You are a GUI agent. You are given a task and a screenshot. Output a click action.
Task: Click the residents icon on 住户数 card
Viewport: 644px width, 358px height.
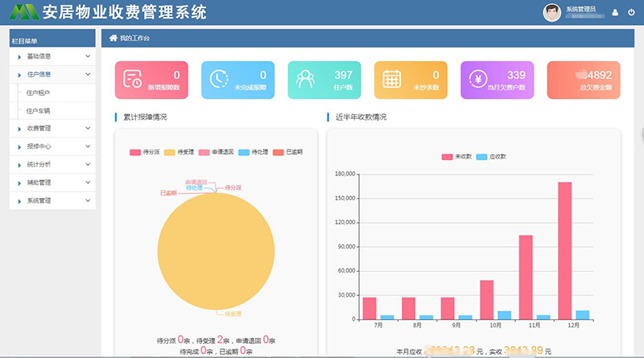pyautogui.click(x=305, y=79)
